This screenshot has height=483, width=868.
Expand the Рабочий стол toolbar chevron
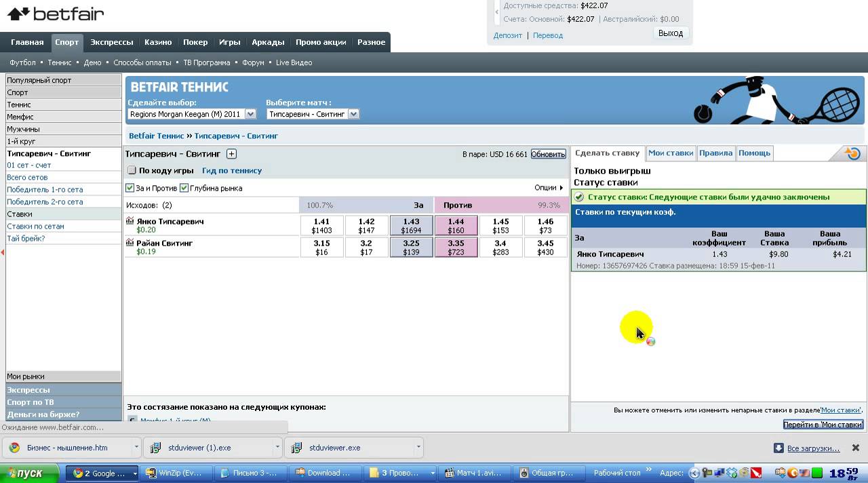click(x=649, y=469)
